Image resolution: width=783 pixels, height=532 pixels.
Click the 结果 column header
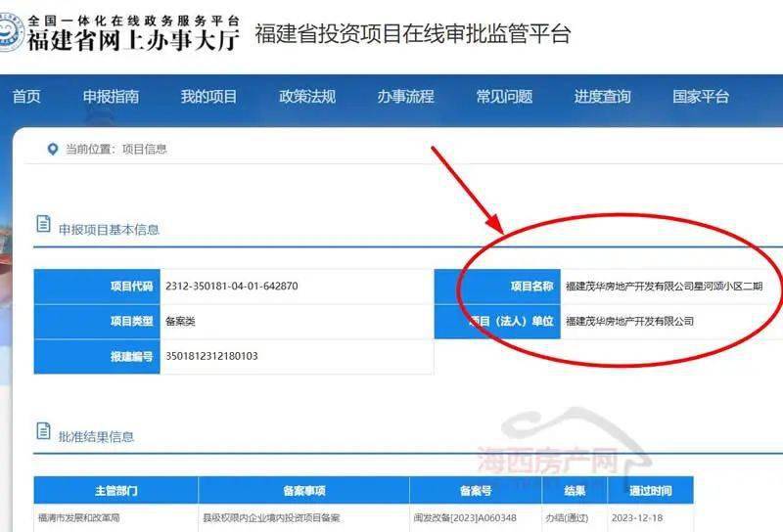pyautogui.click(x=575, y=491)
